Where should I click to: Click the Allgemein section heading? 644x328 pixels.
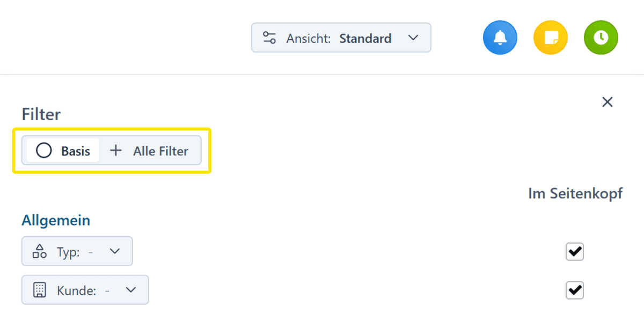(56, 220)
